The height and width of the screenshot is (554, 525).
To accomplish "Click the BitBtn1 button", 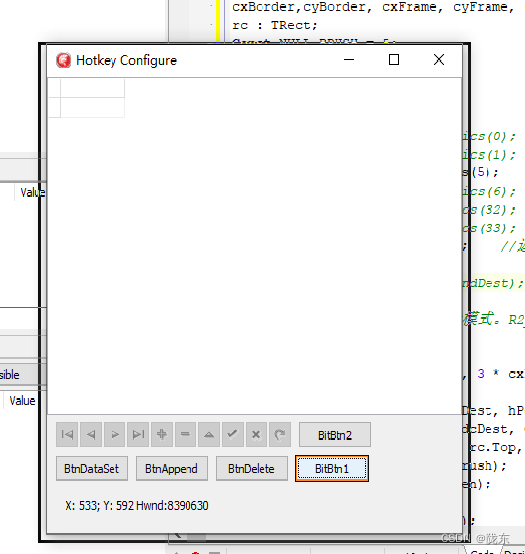I will point(332,468).
